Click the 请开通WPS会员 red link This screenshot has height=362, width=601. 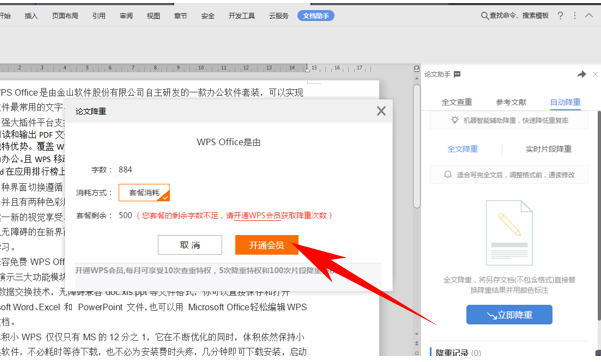256,216
